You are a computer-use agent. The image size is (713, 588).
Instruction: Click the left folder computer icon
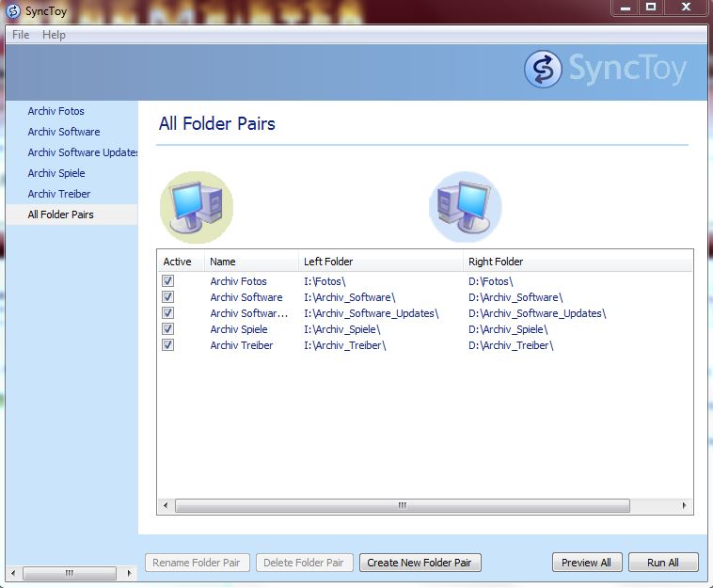(x=197, y=207)
